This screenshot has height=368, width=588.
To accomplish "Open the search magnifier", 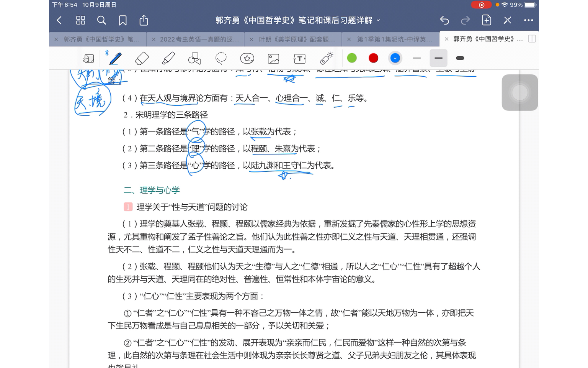I will [x=101, y=20].
